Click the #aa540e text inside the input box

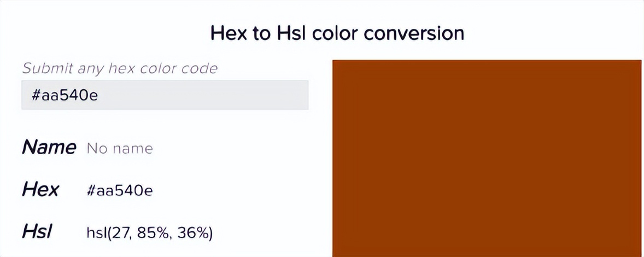[65, 96]
